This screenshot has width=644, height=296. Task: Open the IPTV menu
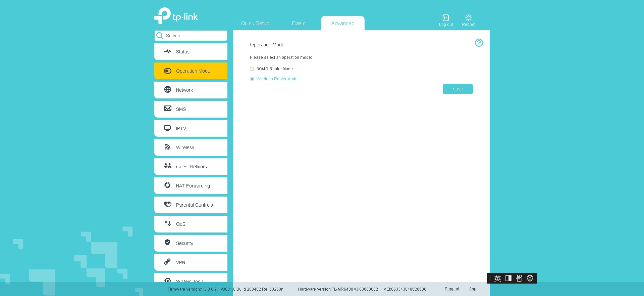[191, 128]
